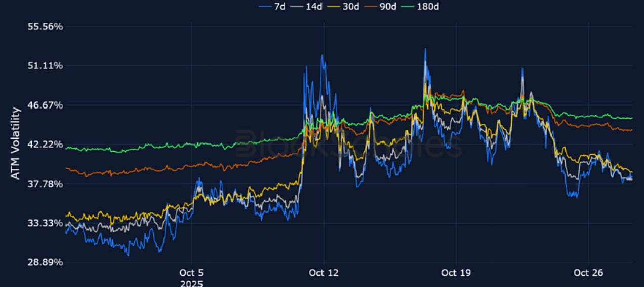The height and width of the screenshot is (287, 644).
Task: Click the 37.78% y-axis label
Action: pos(45,184)
